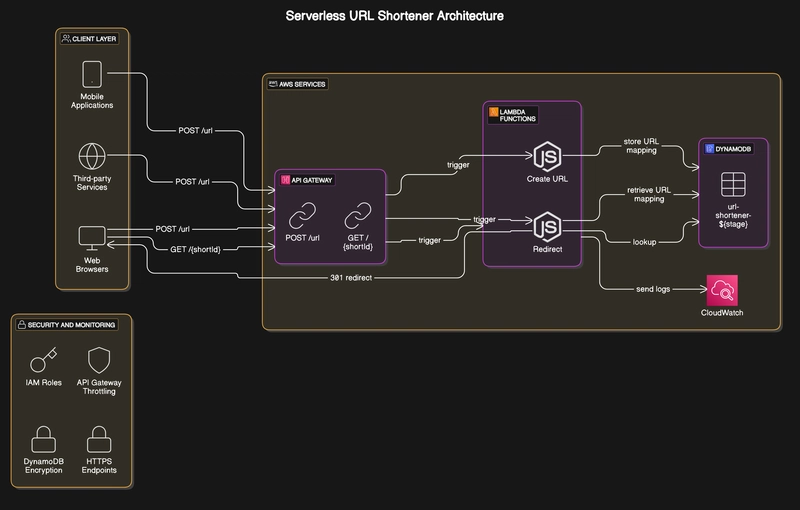Click the Mobile Applications phone icon
The height and width of the screenshot is (510, 800).
coord(92,74)
